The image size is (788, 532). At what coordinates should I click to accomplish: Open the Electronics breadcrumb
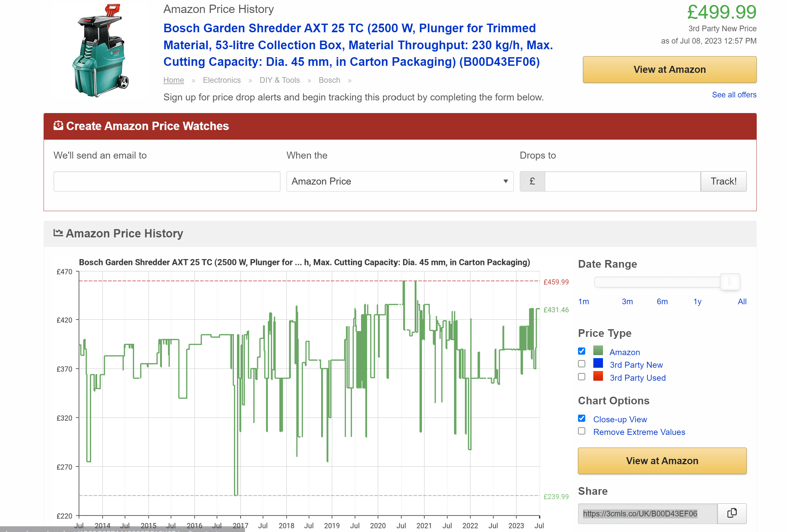(x=222, y=80)
